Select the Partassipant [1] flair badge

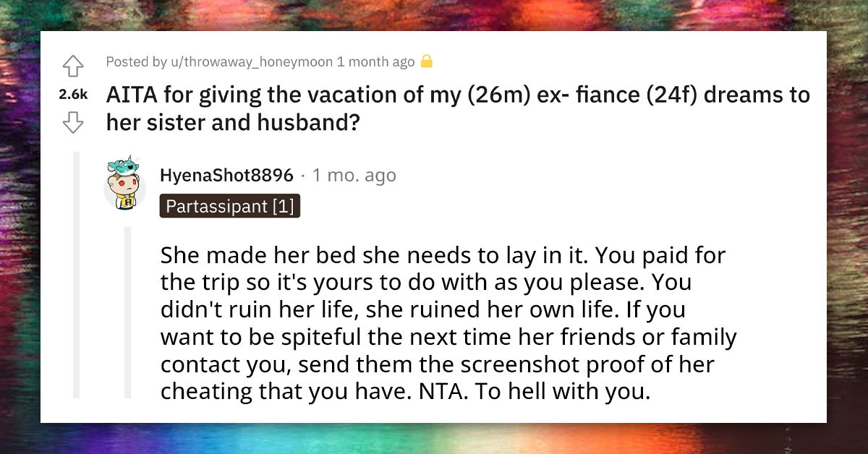click(x=230, y=205)
